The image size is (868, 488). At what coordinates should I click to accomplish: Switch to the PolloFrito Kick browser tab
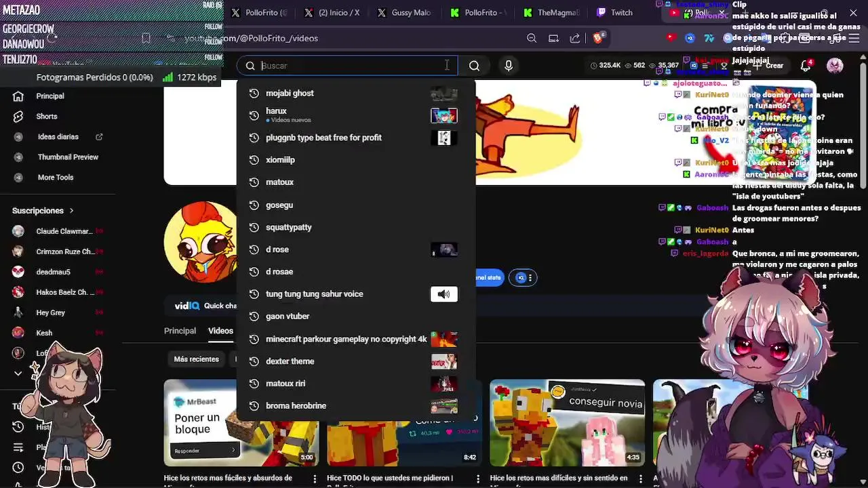click(479, 12)
